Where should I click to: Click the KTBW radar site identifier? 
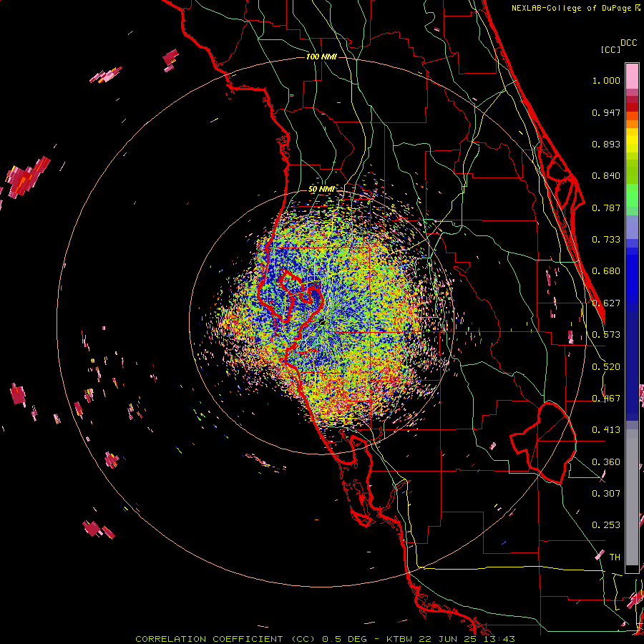[x=401, y=639]
